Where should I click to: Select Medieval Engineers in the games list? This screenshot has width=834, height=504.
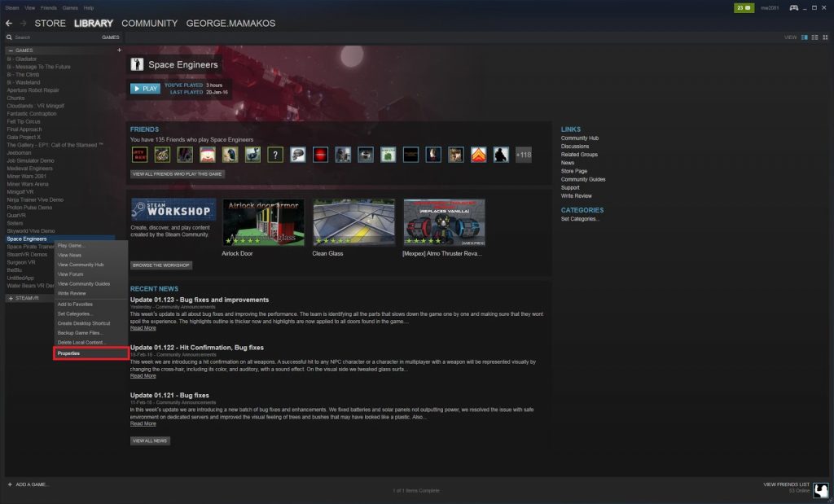30,169
